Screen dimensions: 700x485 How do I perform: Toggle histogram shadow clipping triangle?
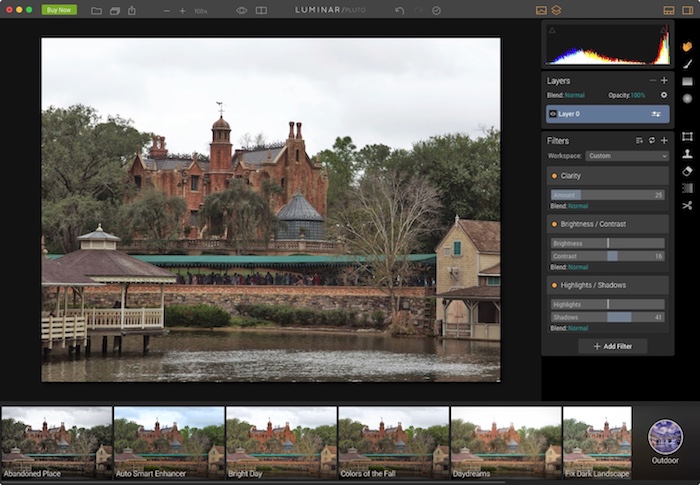(x=552, y=30)
